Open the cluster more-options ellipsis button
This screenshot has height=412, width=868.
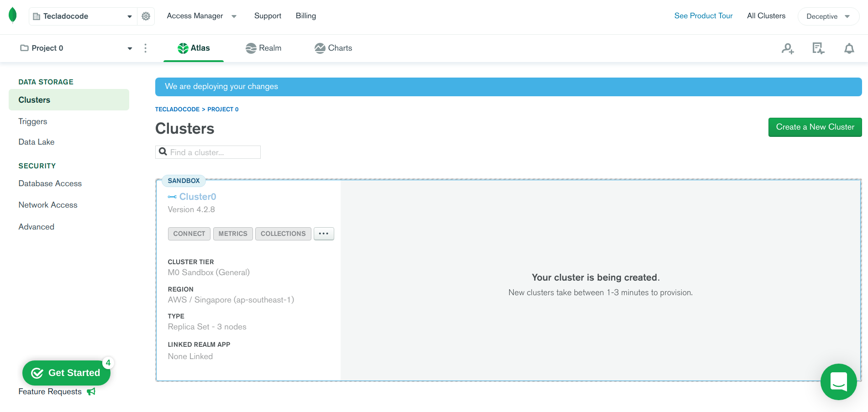pos(324,234)
